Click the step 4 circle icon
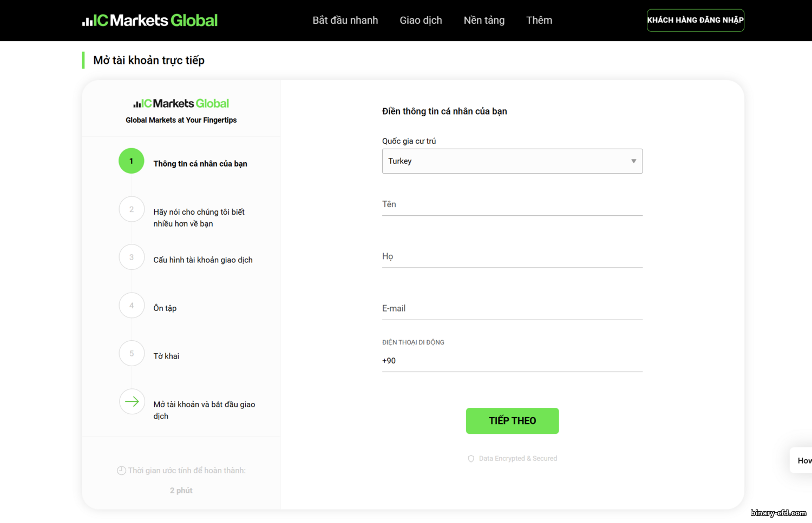This screenshot has width=812, height=523. [132, 306]
